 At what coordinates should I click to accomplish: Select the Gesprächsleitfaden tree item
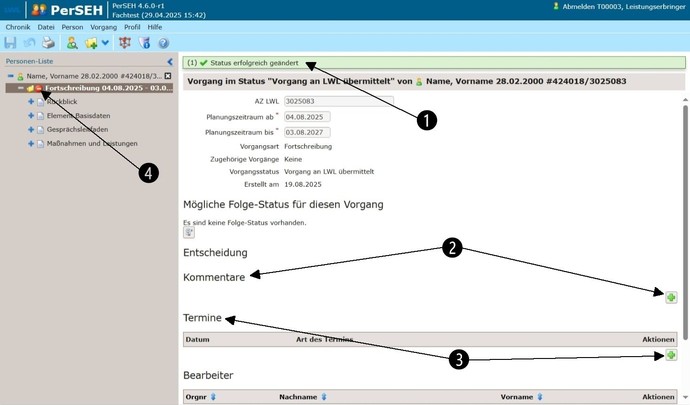pos(77,129)
